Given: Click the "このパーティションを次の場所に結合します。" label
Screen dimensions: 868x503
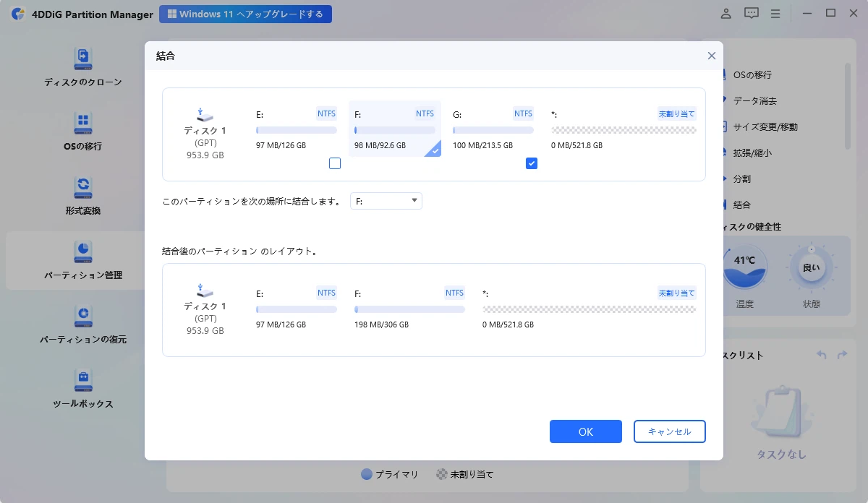Looking at the screenshot, I should click(252, 202).
